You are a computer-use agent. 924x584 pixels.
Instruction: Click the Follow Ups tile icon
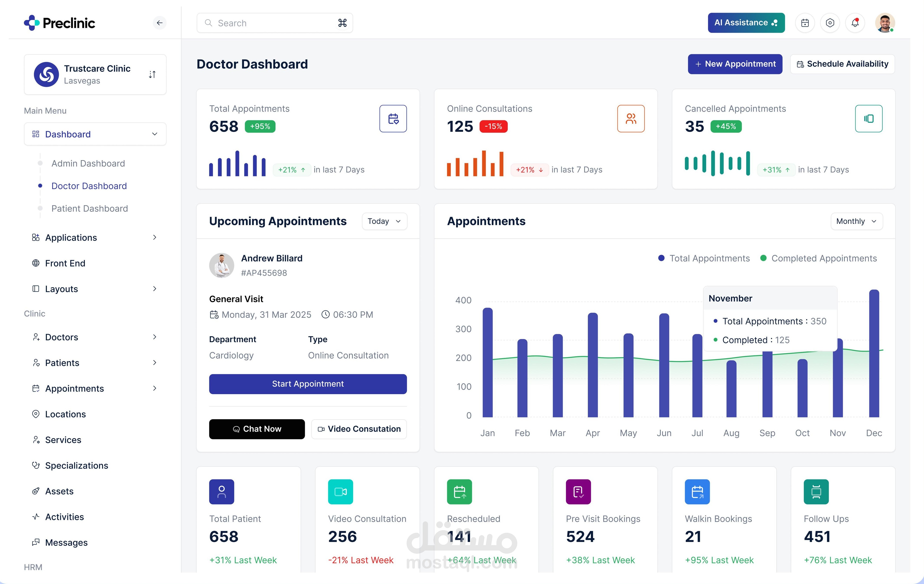pos(817,491)
